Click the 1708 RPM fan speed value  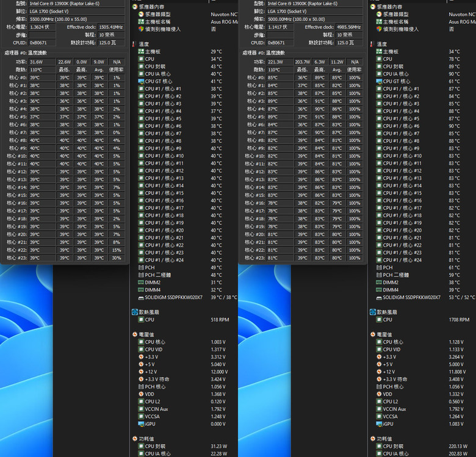coord(459,320)
